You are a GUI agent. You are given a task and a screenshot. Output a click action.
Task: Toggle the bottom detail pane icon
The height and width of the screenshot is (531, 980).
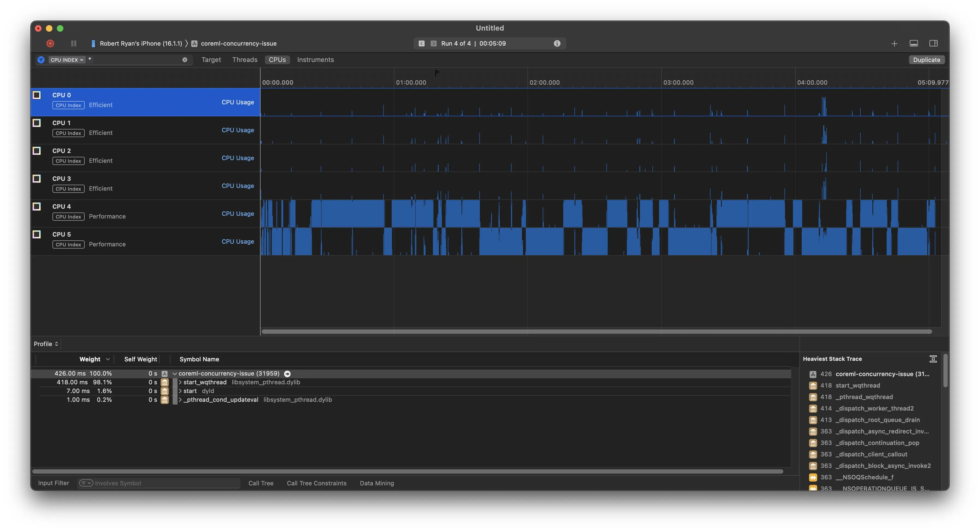pos(914,43)
